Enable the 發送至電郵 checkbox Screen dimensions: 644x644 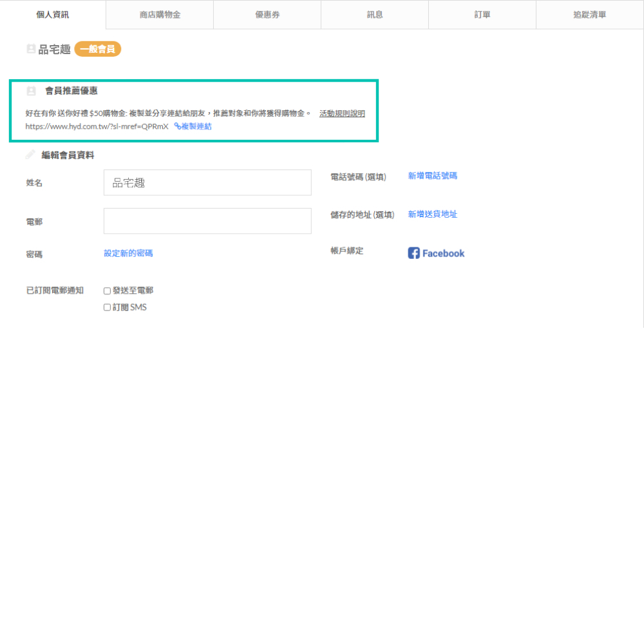coord(108,291)
